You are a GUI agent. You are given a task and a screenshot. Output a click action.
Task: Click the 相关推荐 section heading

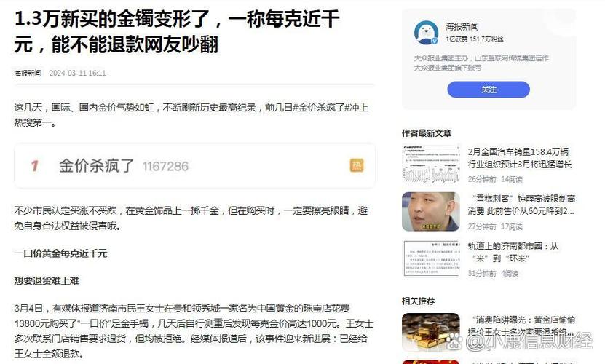click(x=418, y=301)
